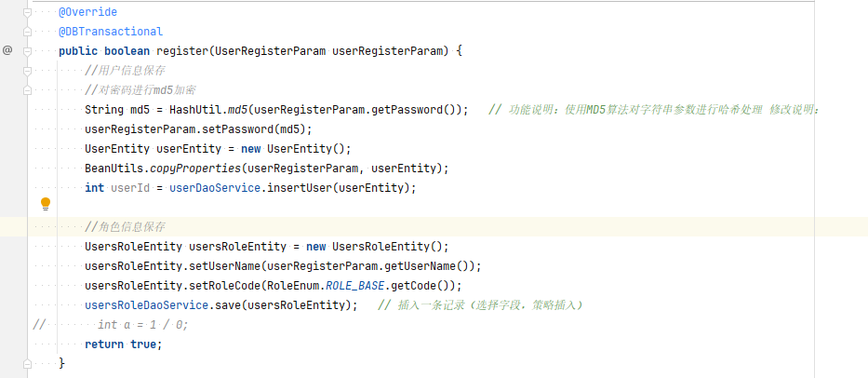868x378 pixels.
Task: Click the greyed userId variable
Action: (x=130, y=188)
